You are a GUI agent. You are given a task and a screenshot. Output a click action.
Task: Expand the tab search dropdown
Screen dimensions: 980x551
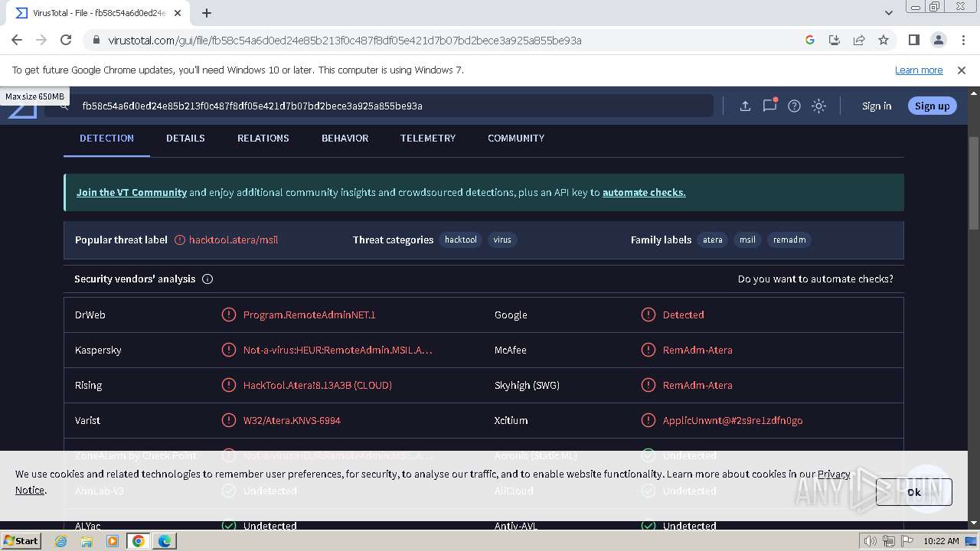pos(889,13)
